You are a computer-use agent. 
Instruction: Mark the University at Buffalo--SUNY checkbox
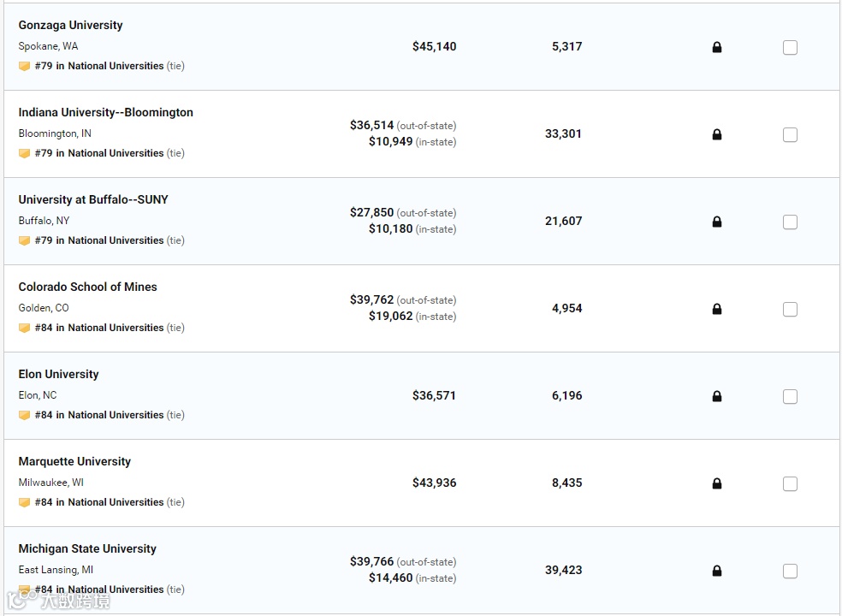pos(790,222)
